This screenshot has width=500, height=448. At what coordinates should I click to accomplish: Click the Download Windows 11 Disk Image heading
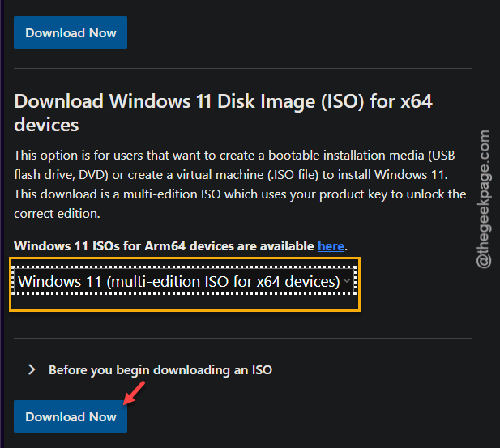coord(223,113)
